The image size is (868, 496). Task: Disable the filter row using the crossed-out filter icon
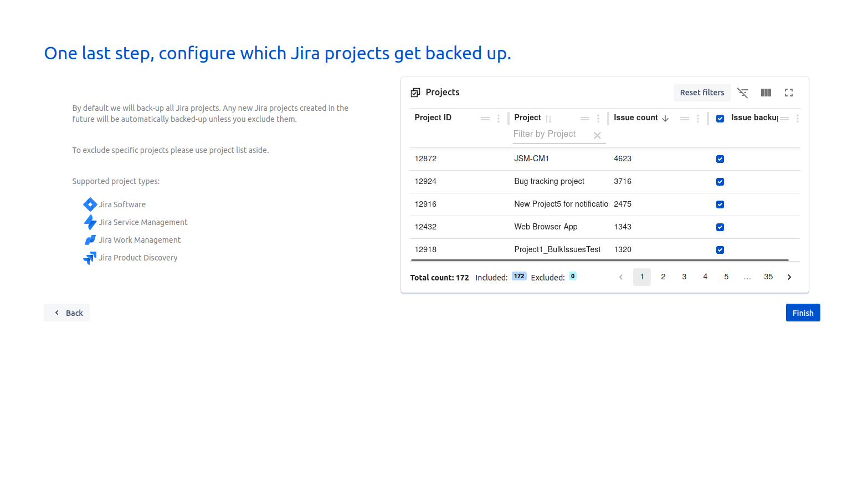[x=743, y=93]
